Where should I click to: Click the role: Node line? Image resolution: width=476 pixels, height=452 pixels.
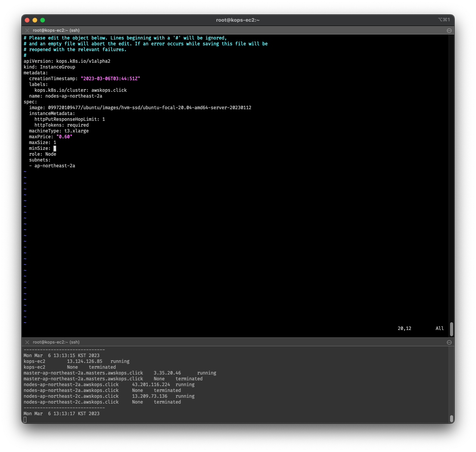click(43, 154)
